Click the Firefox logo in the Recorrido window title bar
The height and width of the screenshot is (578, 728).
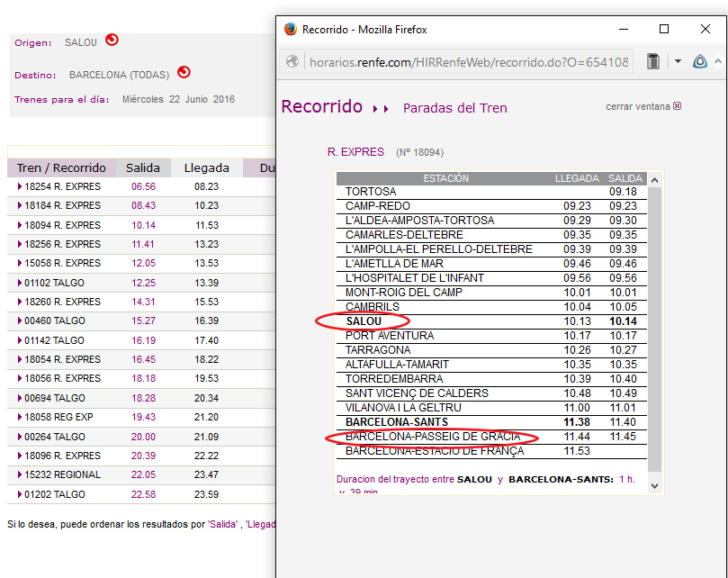point(291,30)
